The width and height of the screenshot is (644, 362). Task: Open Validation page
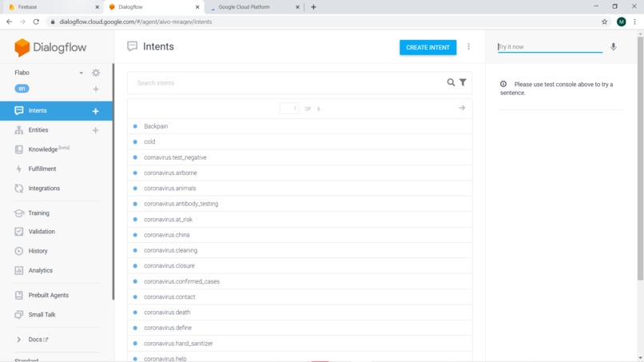point(42,231)
